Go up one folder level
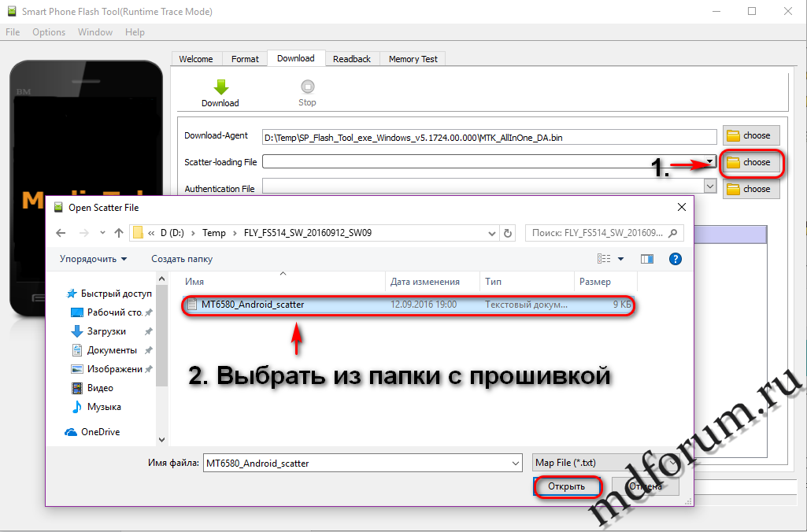 pos(119,233)
